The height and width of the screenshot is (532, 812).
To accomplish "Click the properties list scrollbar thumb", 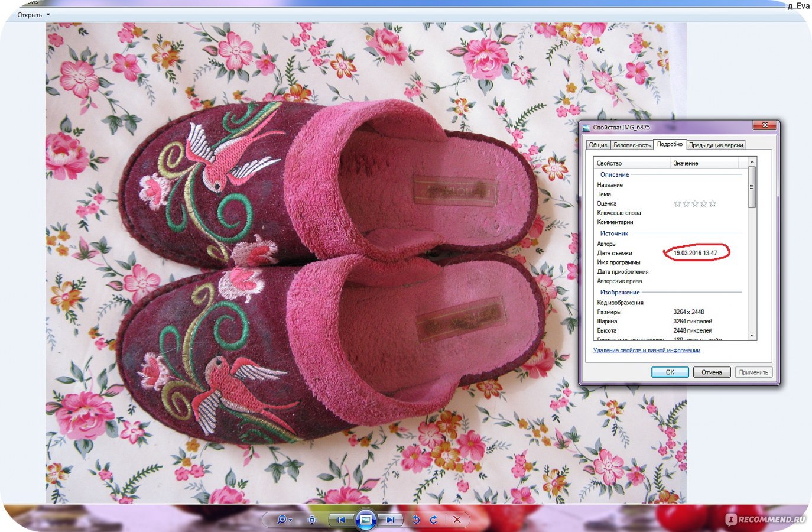I will [x=752, y=187].
